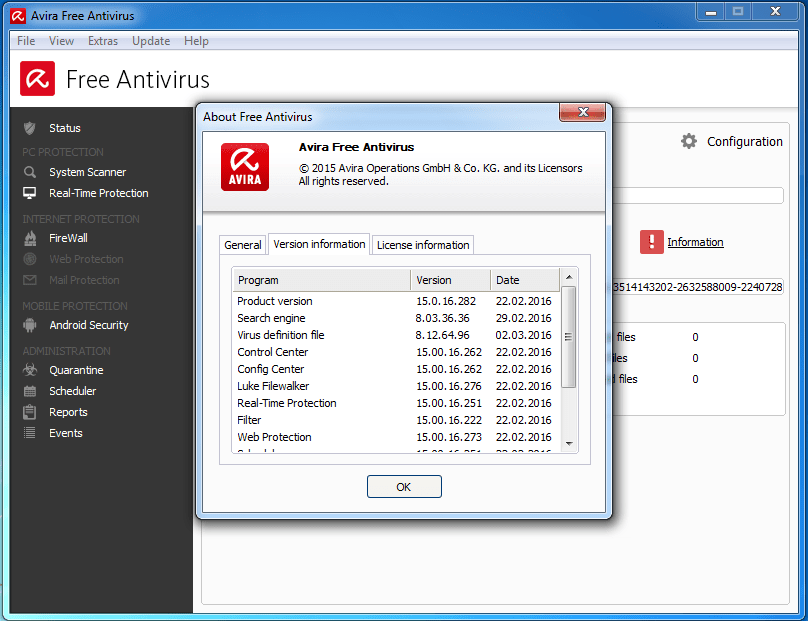The height and width of the screenshot is (621, 808).
Task: Click the version list scrollbar down arrow
Action: [569, 444]
